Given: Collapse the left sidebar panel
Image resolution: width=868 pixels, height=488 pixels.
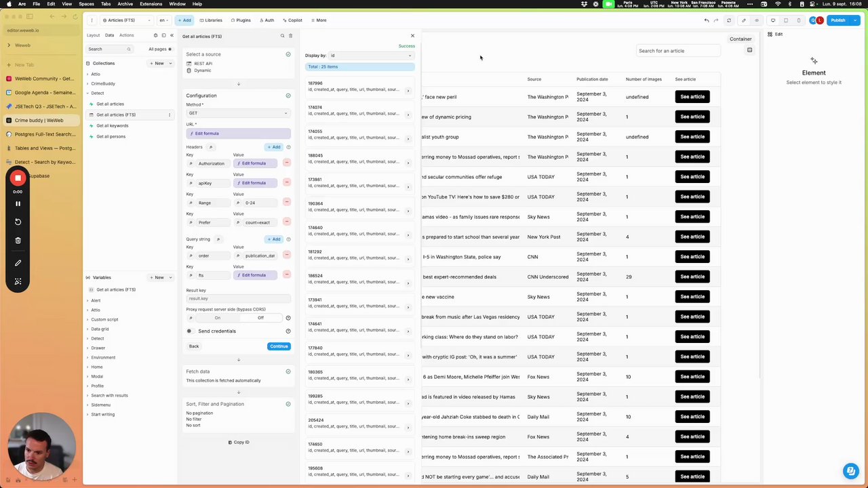Looking at the screenshot, I should coord(172,35).
